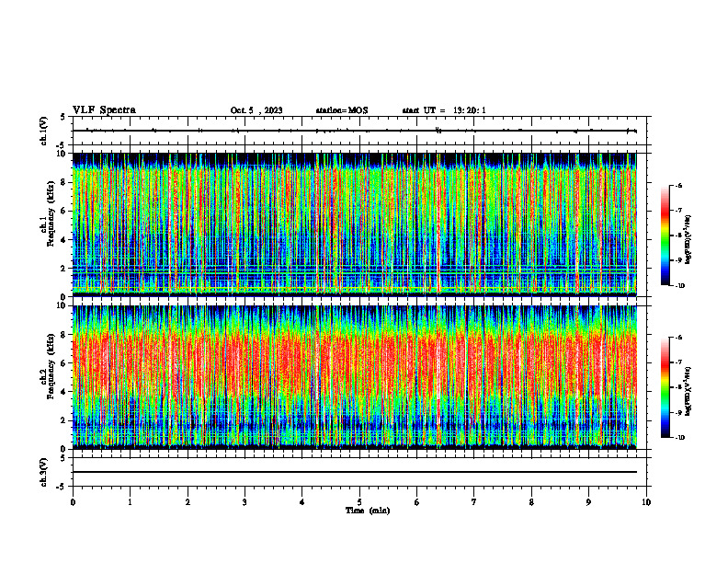Click time axis tick label "10"
The height and width of the screenshot is (563, 728).
646,502
